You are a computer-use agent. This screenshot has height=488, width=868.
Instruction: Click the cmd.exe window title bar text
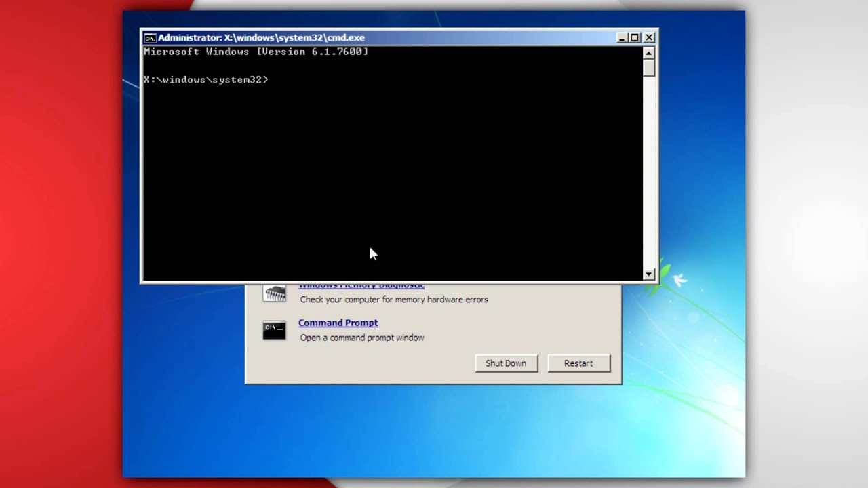point(261,38)
